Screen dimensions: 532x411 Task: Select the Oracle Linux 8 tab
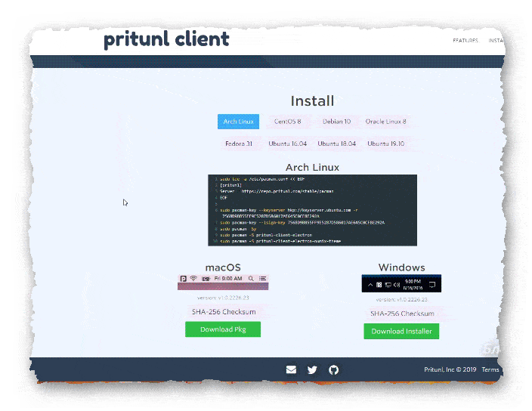coord(385,122)
